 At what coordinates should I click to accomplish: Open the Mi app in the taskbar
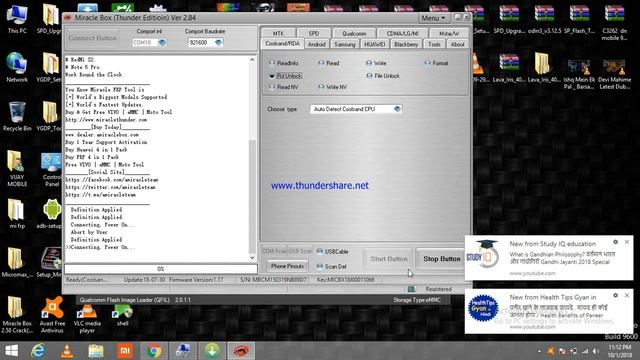point(125,351)
